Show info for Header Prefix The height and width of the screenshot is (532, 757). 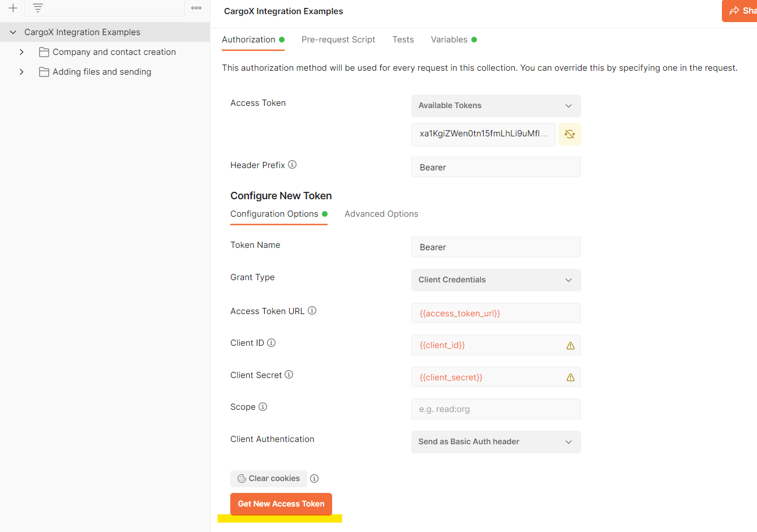pos(293,165)
